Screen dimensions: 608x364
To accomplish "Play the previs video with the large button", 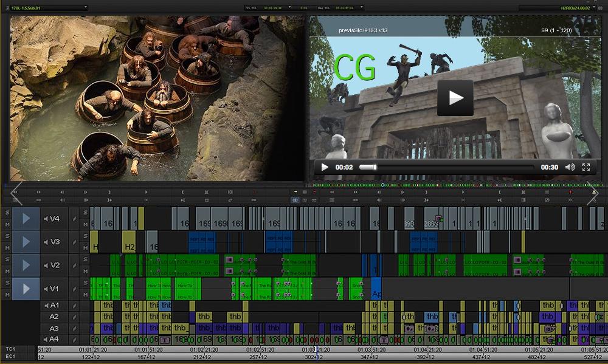I will (x=455, y=98).
